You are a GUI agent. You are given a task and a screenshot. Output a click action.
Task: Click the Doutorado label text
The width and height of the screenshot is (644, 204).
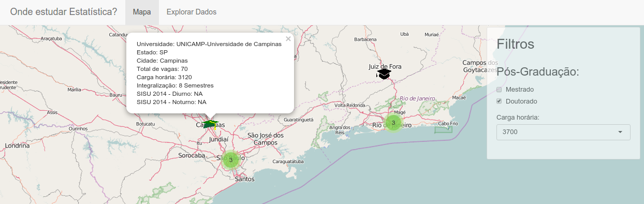[521, 101]
